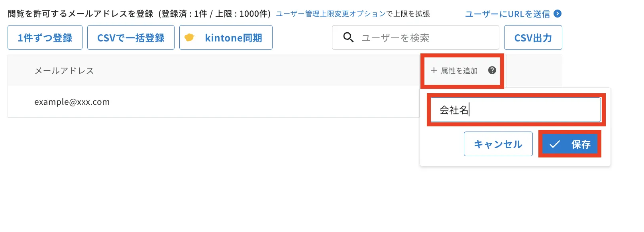Screen dimensions: 644x232
Task: Click the 閲覧を許可するメールアドレスを登録 heading
Action: click(80, 14)
